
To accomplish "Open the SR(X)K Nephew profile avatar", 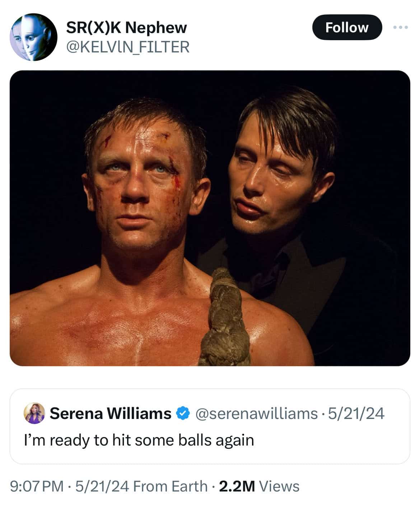I will pos(33,37).
